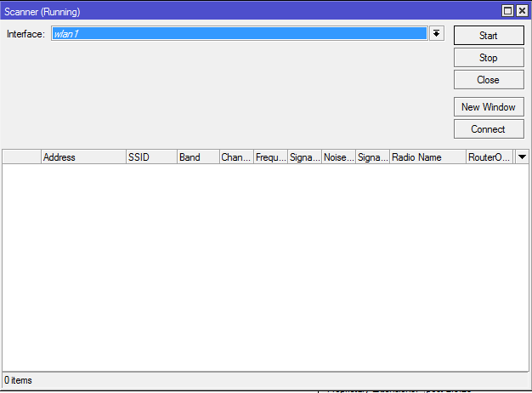Image resolution: width=532 pixels, height=393 pixels.
Task: Maximize the Scanner window
Action: [507, 11]
